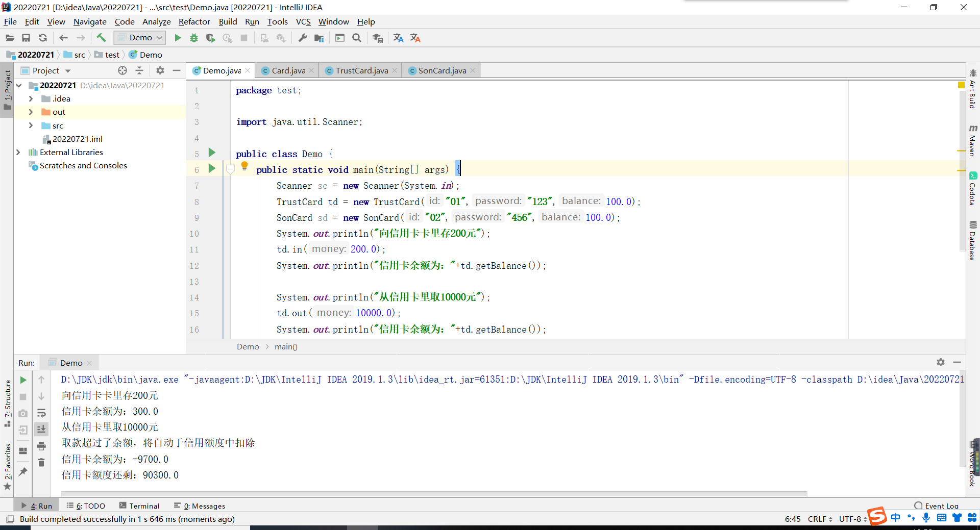Open the Refactor menu
This screenshot has width=980, height=530.
click(x=194, y=21)
